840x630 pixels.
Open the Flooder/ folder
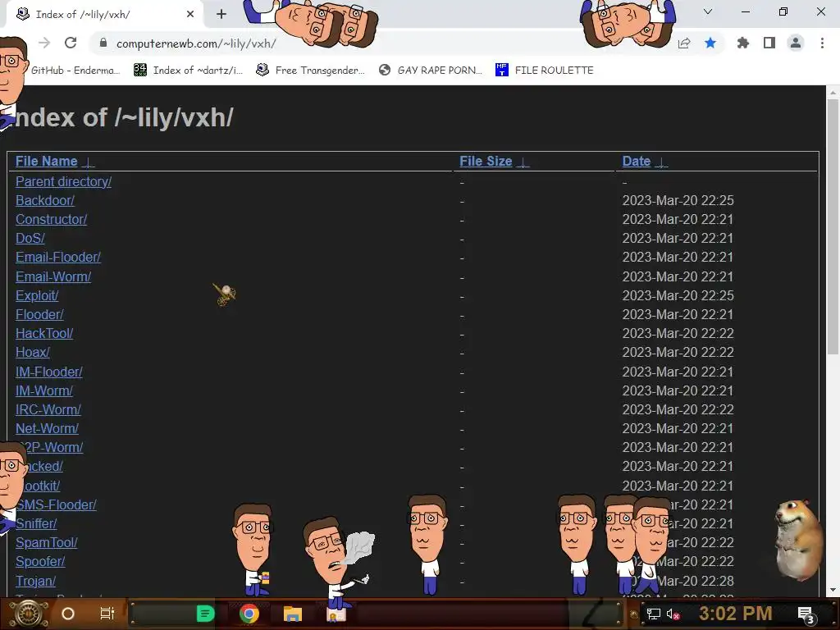click(x=39, y=314)
